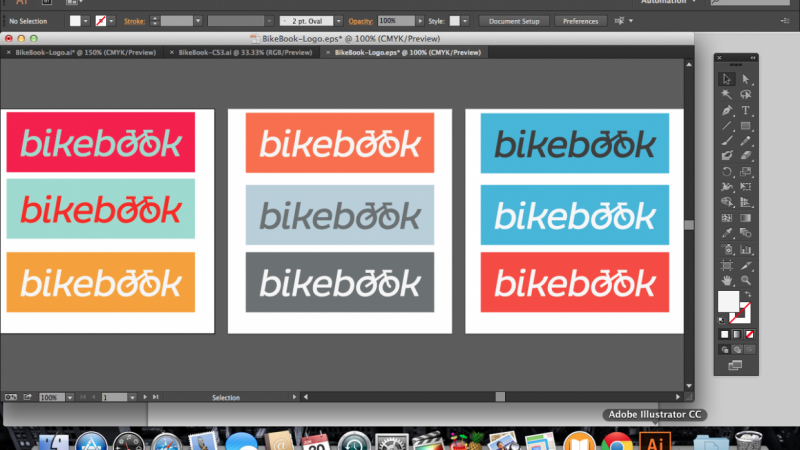Select the Lasso tool
The height and width of the screenshot is (450, 800).
click(x=745, y=94)
